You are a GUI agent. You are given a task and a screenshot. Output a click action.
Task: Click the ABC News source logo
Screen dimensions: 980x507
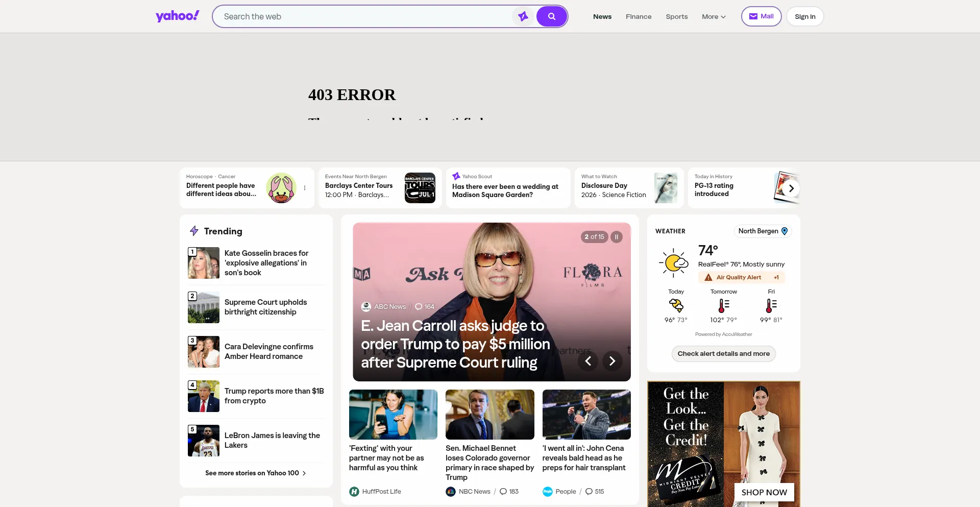click(366, 307)
